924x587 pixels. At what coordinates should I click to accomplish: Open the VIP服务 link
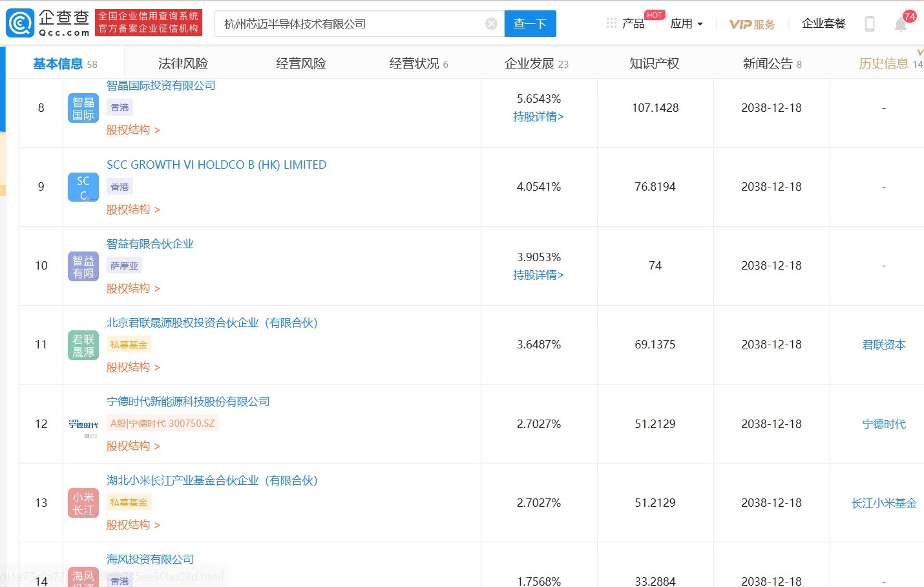click(752, 25)
